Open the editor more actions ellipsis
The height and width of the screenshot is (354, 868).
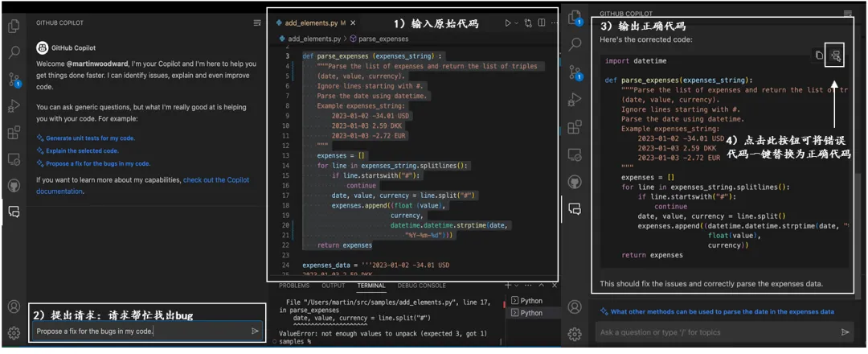(x=554, y=23)
